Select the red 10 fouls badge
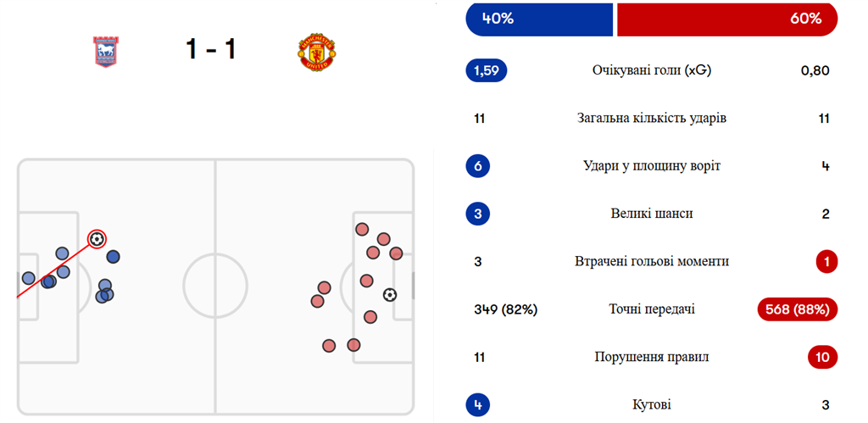Viewport: 868px width, 423px height. (x=822, y=357)
